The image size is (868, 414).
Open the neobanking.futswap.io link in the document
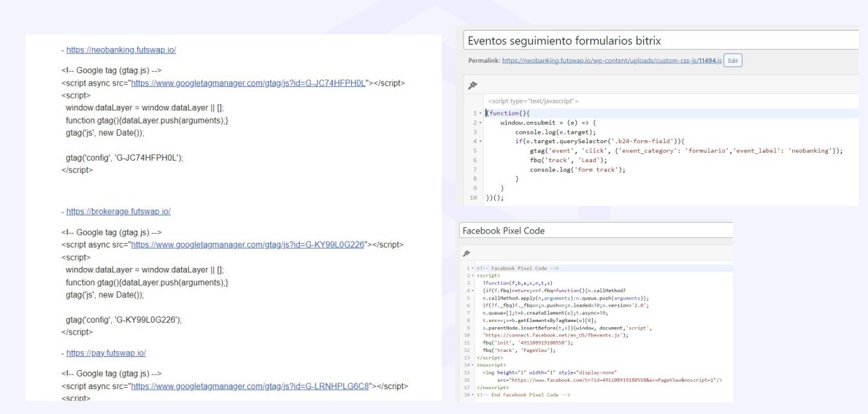pyautogui.click(x=121, y=50)
